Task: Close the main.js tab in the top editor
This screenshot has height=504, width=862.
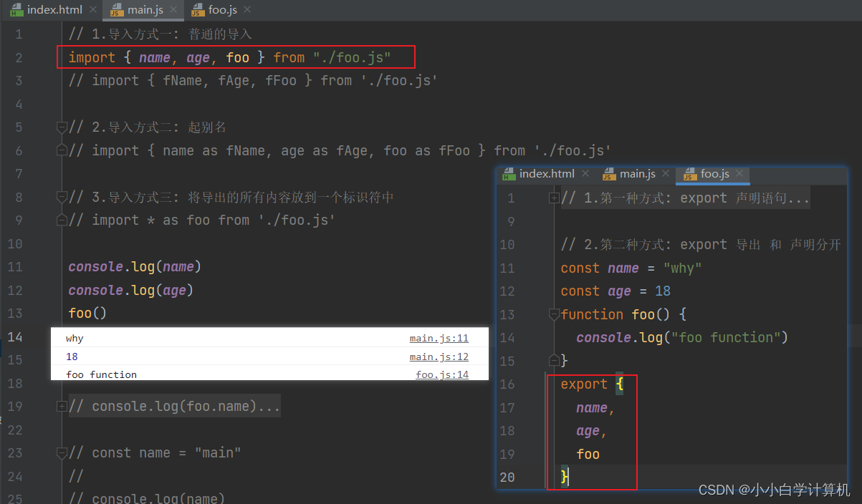Action: pyautogui.click(x=173, y=10)
